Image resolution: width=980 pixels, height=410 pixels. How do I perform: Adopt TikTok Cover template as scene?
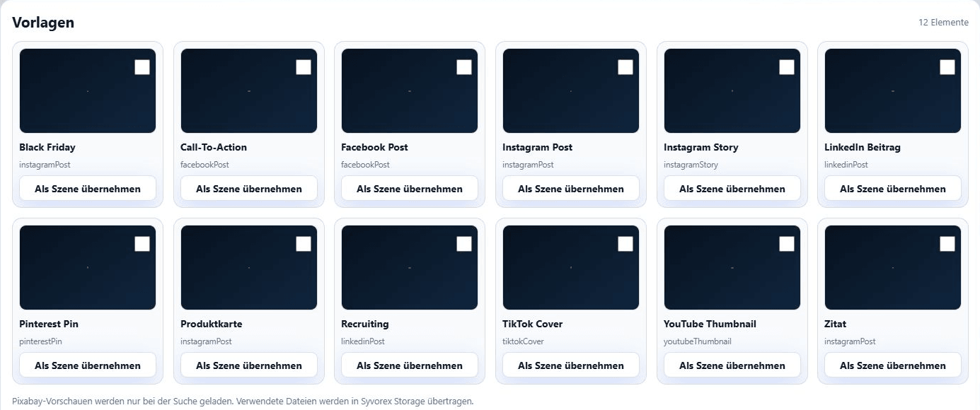[x=571, y=365]
